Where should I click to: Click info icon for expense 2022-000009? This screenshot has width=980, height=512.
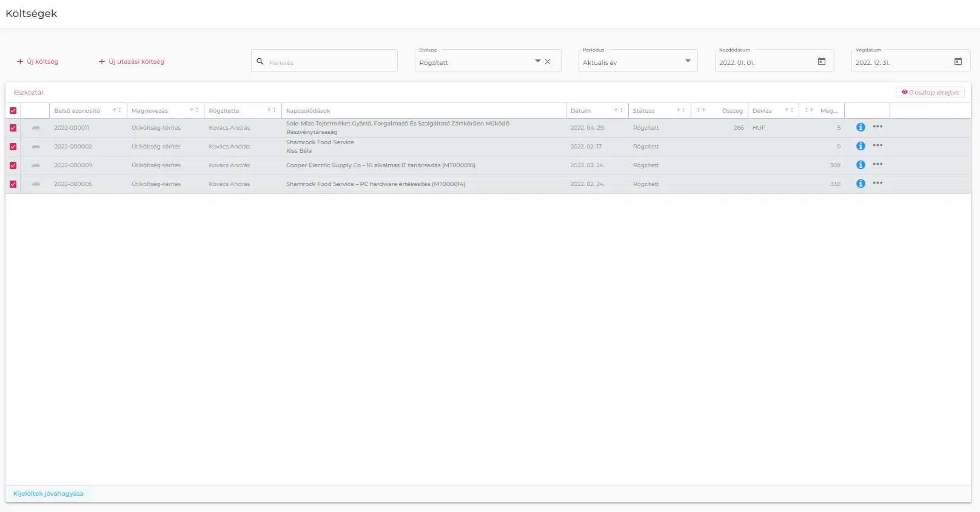[x=860, y=165]
